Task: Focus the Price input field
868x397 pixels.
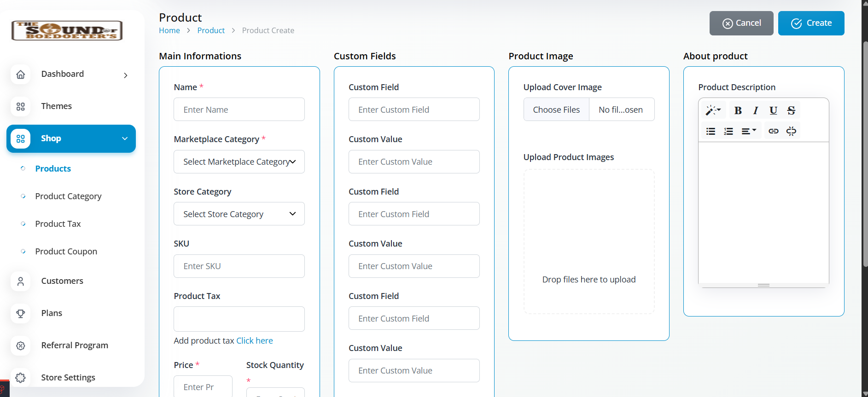Action: click(x=203, y=386)
